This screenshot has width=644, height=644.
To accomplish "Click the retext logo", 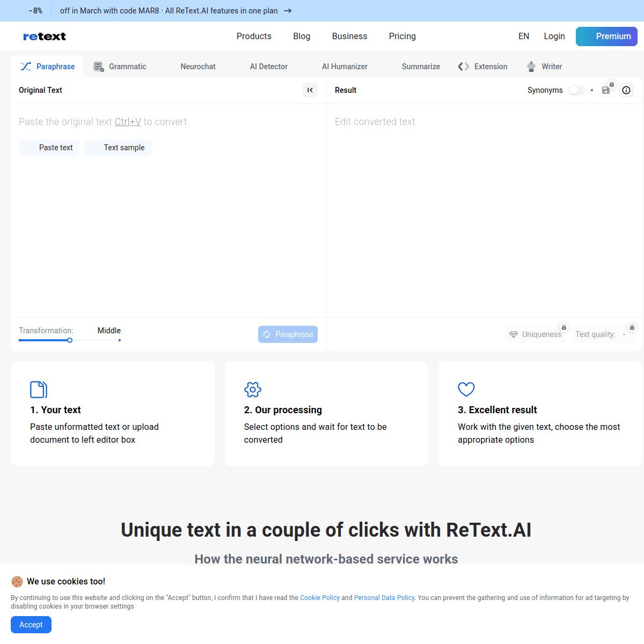I will click(x=45, y=36).
